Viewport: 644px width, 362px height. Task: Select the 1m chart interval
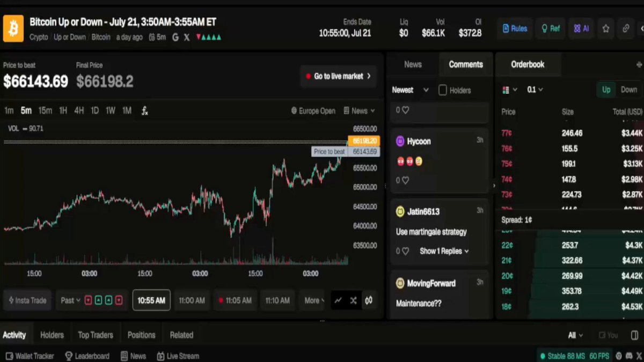(9, 111)
